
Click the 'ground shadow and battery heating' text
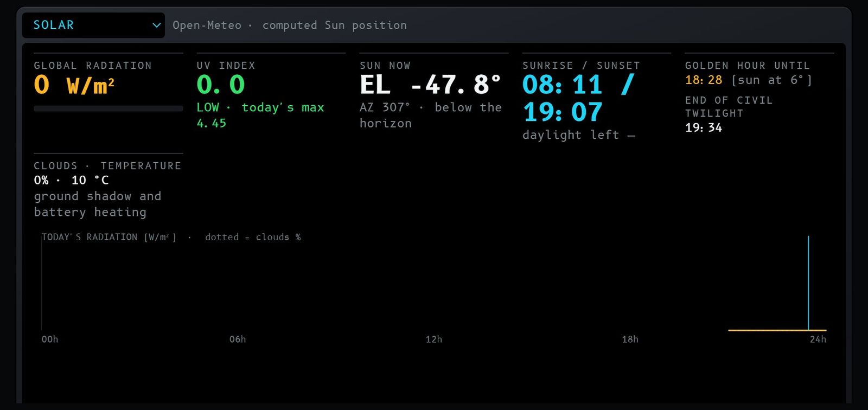(98, 204)
